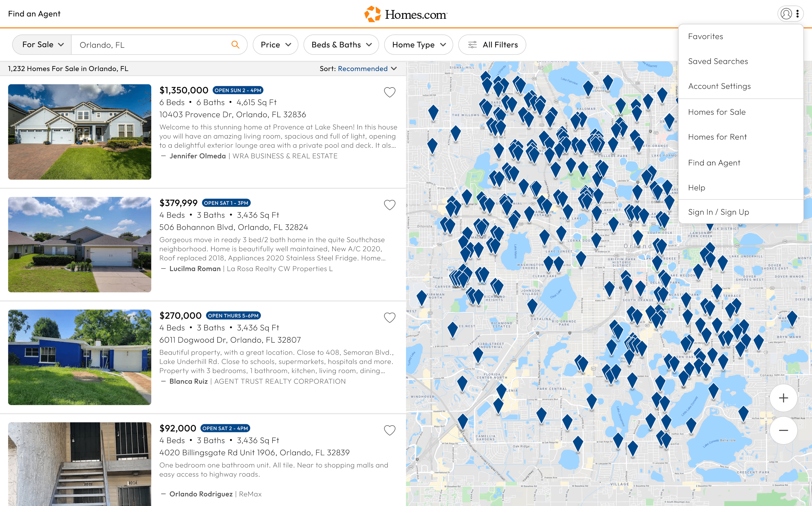Click the orange search magnifier icon
Image resolution: width=812 pixels, height=506 pixels.
pos(235,45)
